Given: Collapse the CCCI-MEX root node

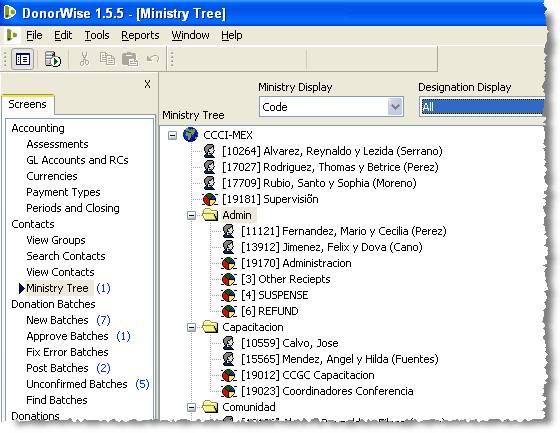Looking at the screenshot, I should [x=172, y=135].
